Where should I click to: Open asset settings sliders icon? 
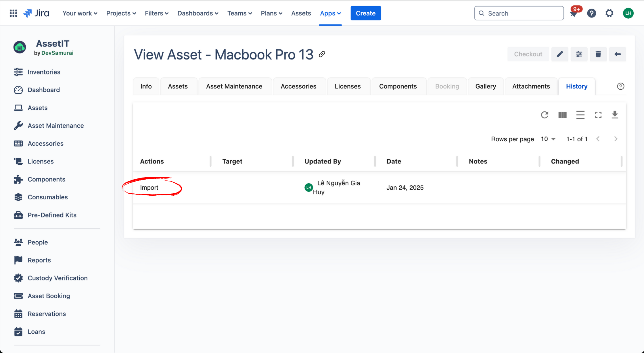pyautogui.click(x=579, y=54)
